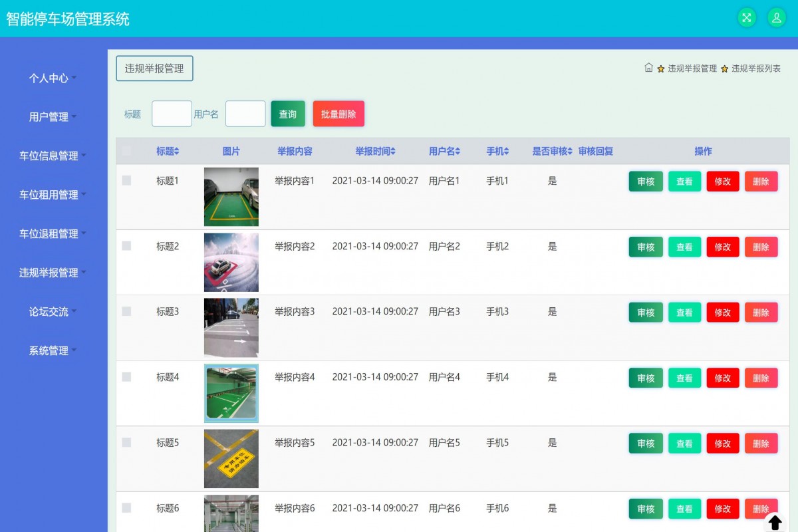Sort the 手机 column using its sort icon

pyautogui.click(x=505, y=151)
